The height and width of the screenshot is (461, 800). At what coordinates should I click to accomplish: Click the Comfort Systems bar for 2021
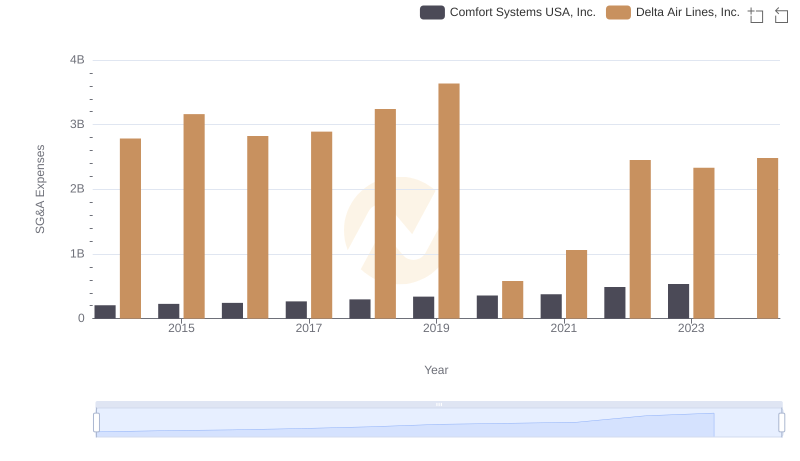(551, 306)
